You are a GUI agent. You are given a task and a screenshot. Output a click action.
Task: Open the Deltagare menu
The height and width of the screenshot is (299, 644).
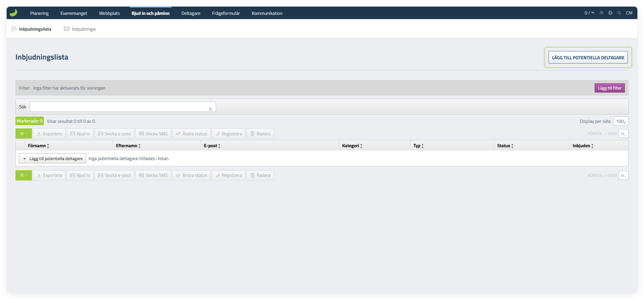191,13
